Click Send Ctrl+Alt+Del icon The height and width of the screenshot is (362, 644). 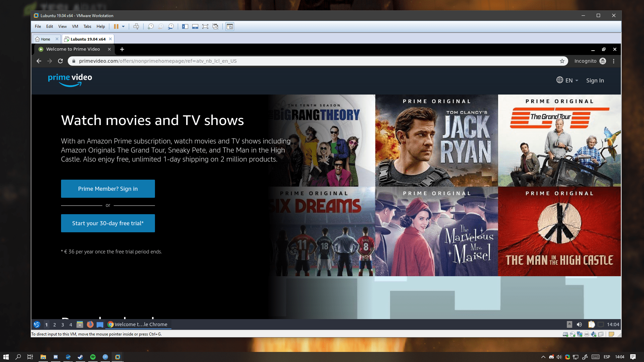tap(136, 26)
